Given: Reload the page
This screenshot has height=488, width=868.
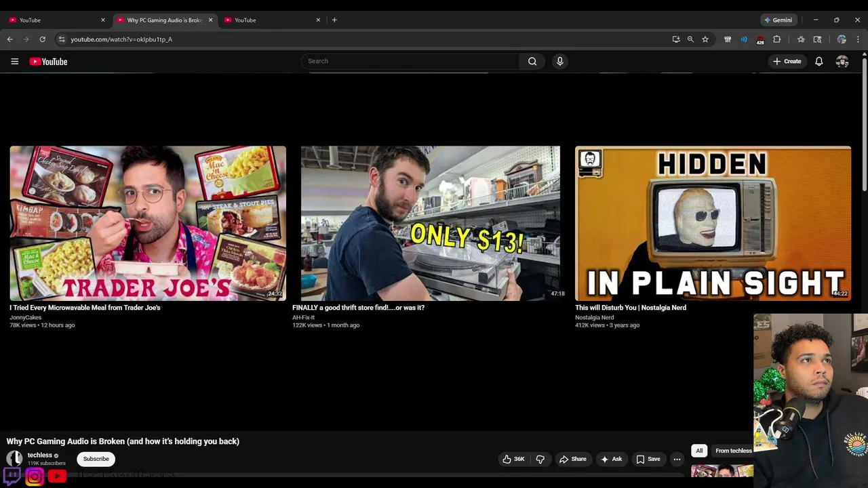Looking at the screenshot, I should coord(42,39).
